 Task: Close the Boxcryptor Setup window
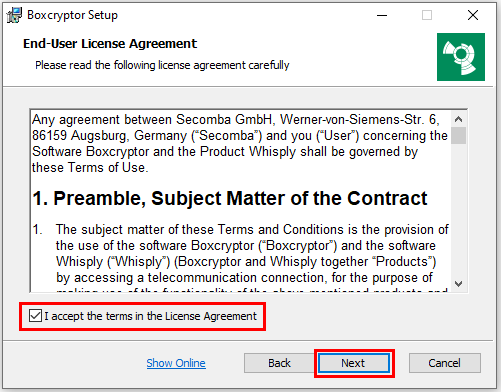point(473,15)
